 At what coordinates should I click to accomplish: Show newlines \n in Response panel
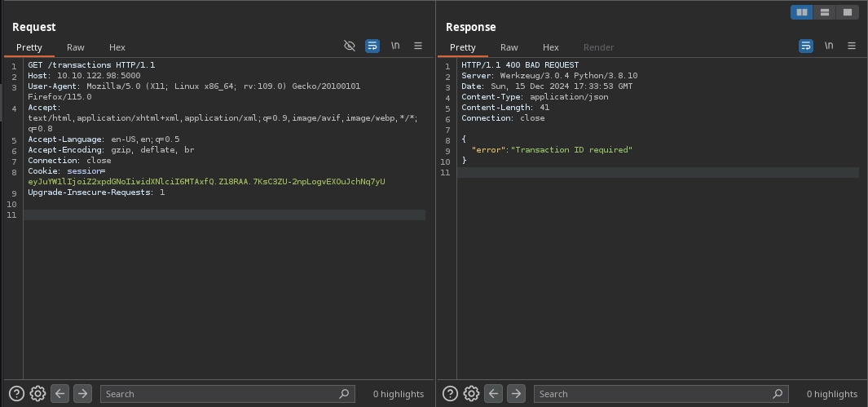point(829,46)
